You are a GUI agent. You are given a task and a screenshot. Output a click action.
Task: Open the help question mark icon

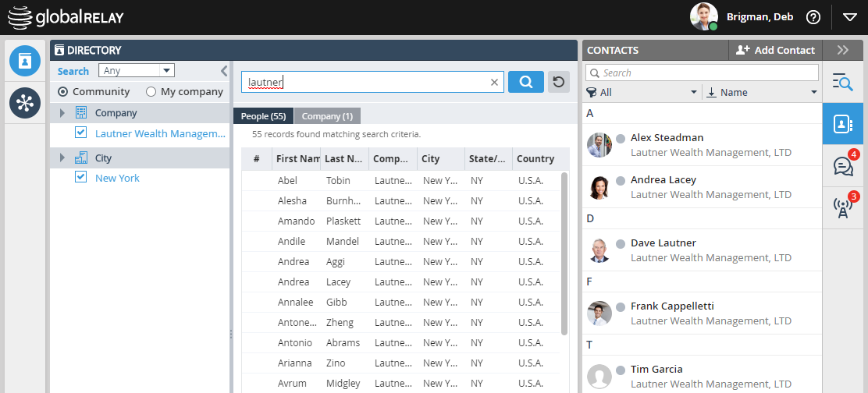point(813,17)
